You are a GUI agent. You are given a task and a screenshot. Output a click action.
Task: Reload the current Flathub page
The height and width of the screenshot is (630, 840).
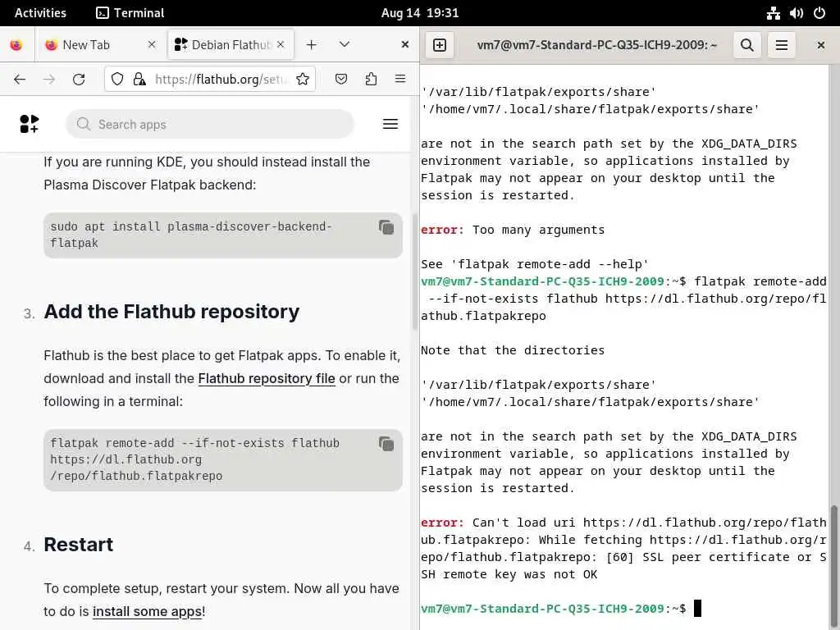(79, 80)
